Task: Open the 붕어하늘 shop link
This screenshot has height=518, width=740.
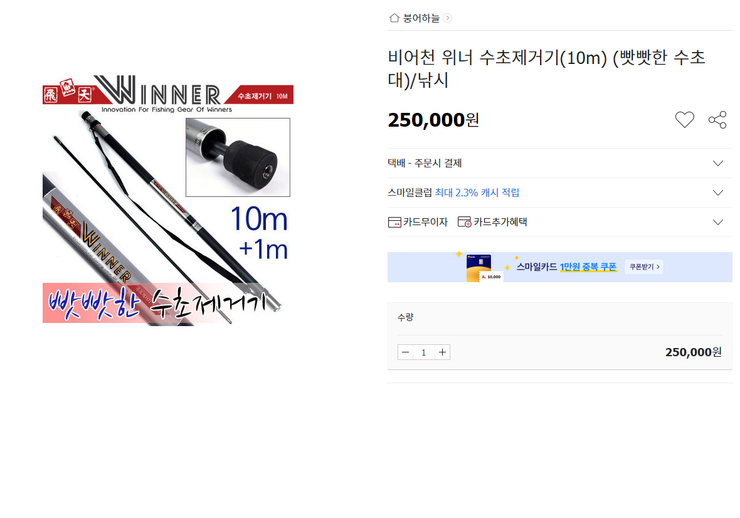Action: click(421, 18)
